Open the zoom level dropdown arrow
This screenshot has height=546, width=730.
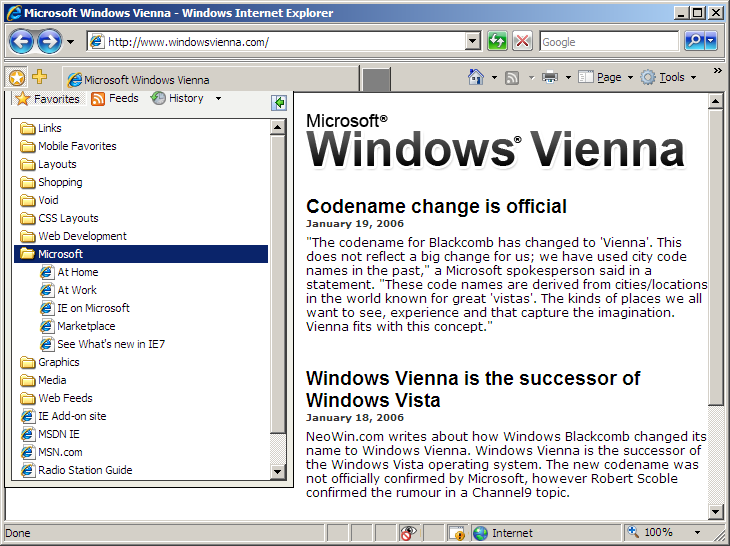(x=697, y=533)
